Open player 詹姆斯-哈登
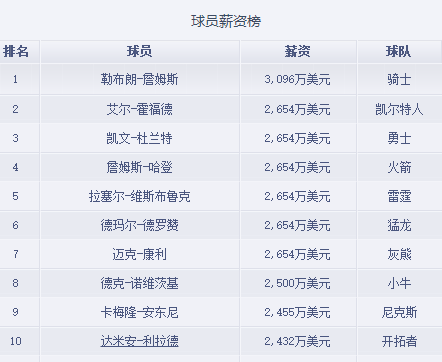 (x=139, y=167)
